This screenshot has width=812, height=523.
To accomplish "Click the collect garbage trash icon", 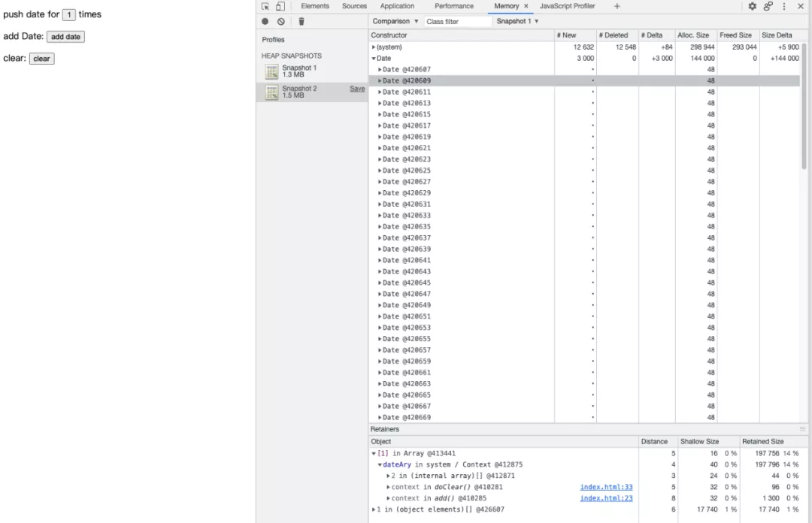I will click(x=301, y=21).
